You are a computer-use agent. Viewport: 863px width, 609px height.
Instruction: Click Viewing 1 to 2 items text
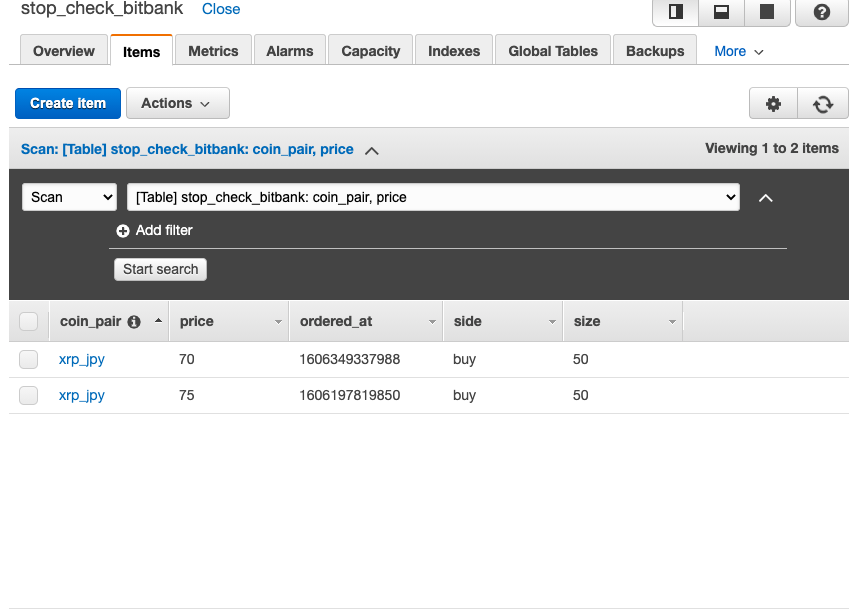772,149
